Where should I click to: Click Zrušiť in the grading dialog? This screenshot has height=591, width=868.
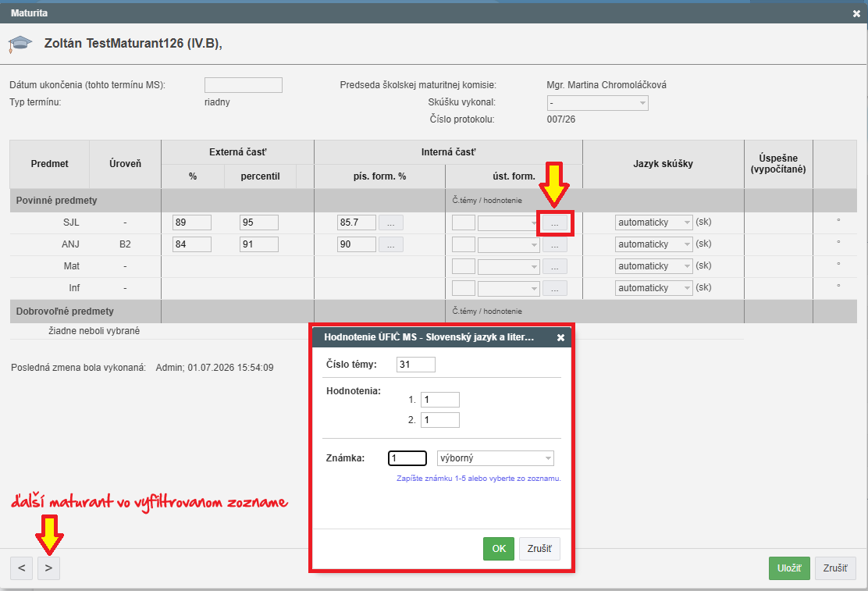pos(539,548)
